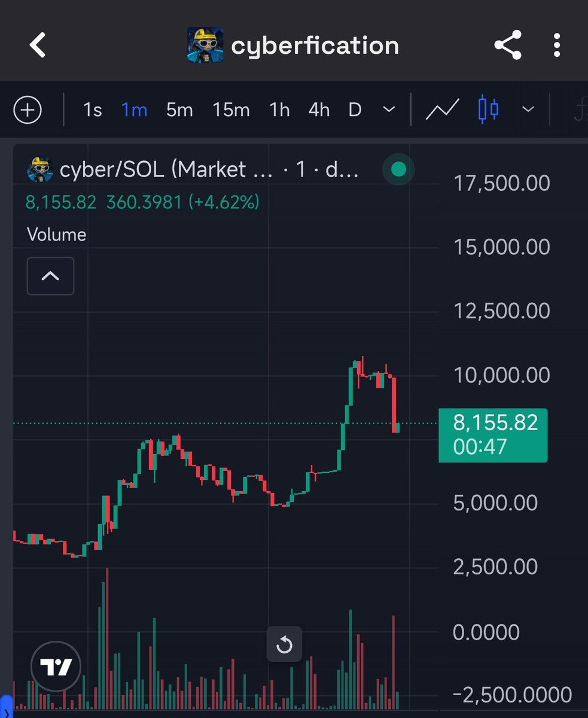
Task: Collapse the legend with the caret button
Action: pos(51,276)
